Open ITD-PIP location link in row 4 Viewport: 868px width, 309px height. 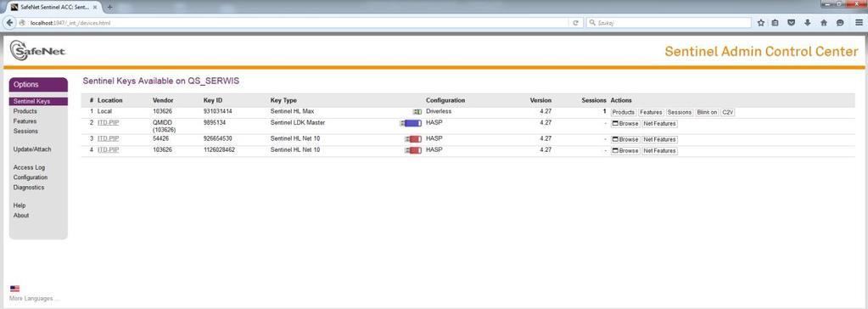(x=108, y=149)
